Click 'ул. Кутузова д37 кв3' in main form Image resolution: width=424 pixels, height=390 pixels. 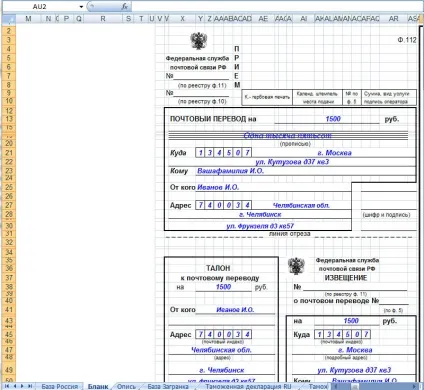point(292,162)
